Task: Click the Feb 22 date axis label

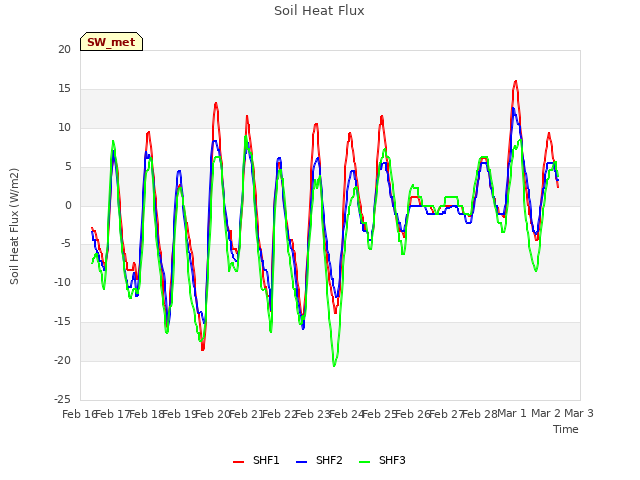Action: [x=280, y=414]
